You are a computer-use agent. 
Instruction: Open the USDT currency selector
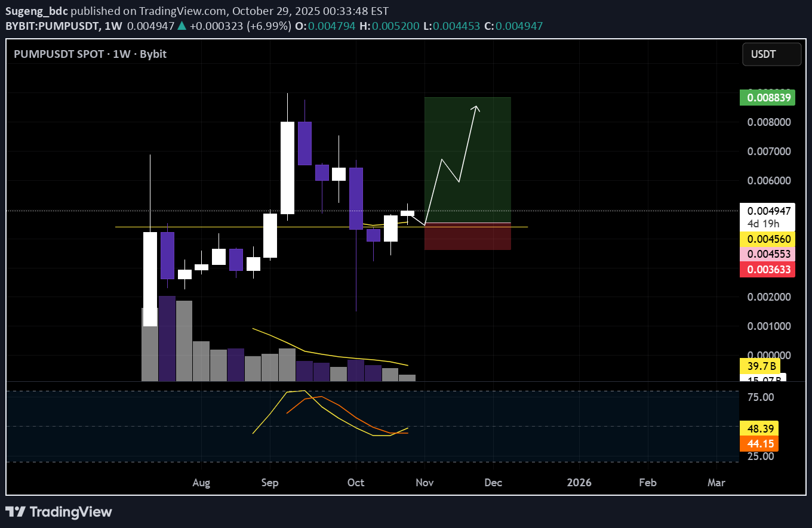(771, 54)
